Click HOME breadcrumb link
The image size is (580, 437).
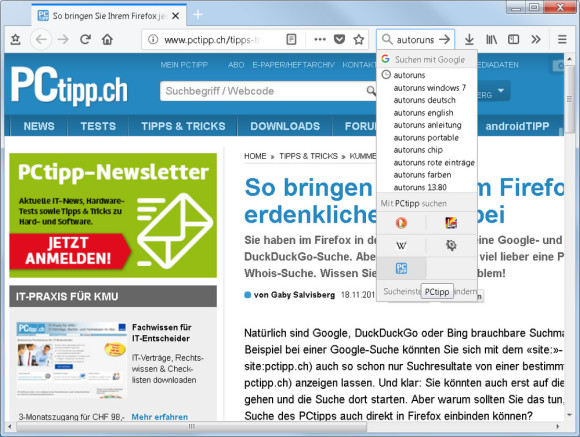point(255,156)
